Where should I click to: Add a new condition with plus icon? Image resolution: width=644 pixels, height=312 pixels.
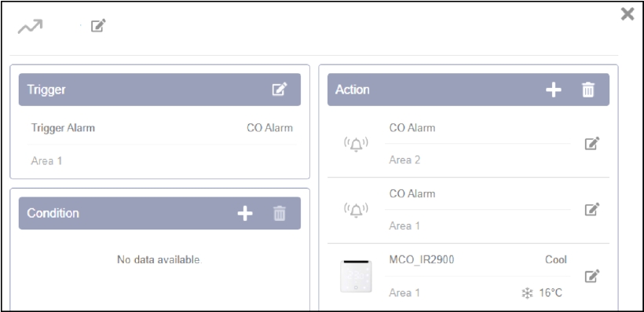(x=245, y=213)
